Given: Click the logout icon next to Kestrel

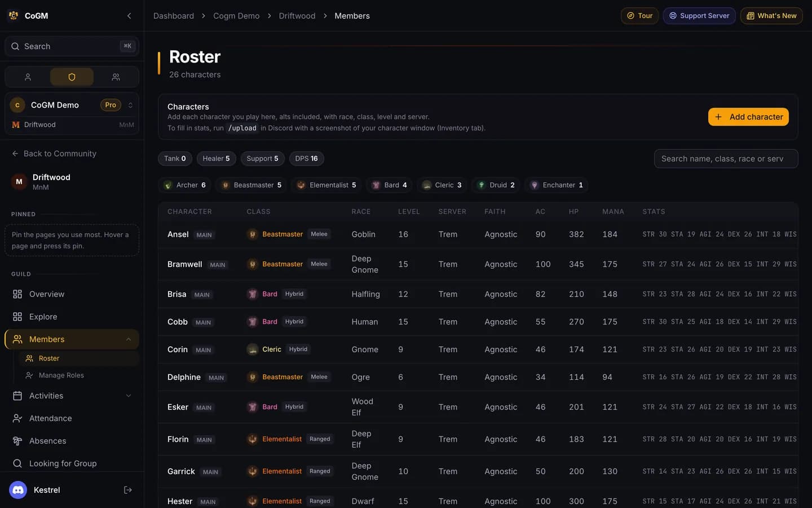Looking at the screenshot, I should (128, 490).
